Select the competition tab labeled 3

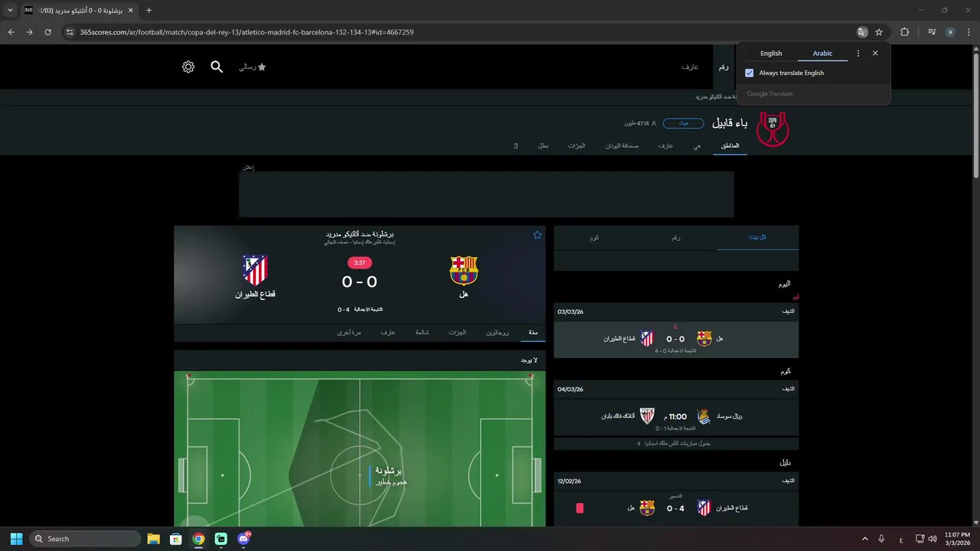(x=516, y=145)
